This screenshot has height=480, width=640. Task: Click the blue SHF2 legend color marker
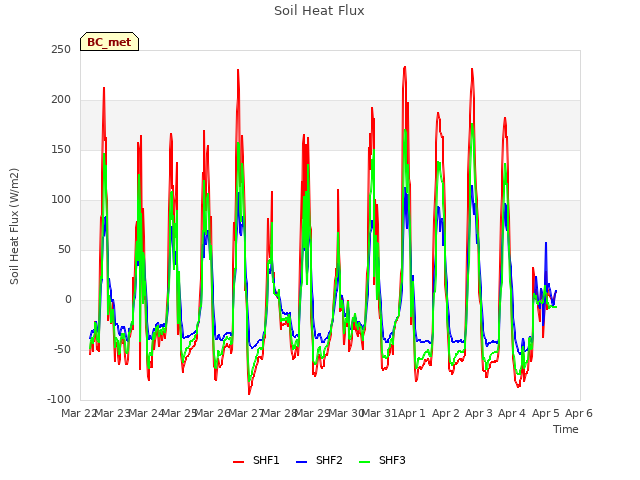(301, 462)
